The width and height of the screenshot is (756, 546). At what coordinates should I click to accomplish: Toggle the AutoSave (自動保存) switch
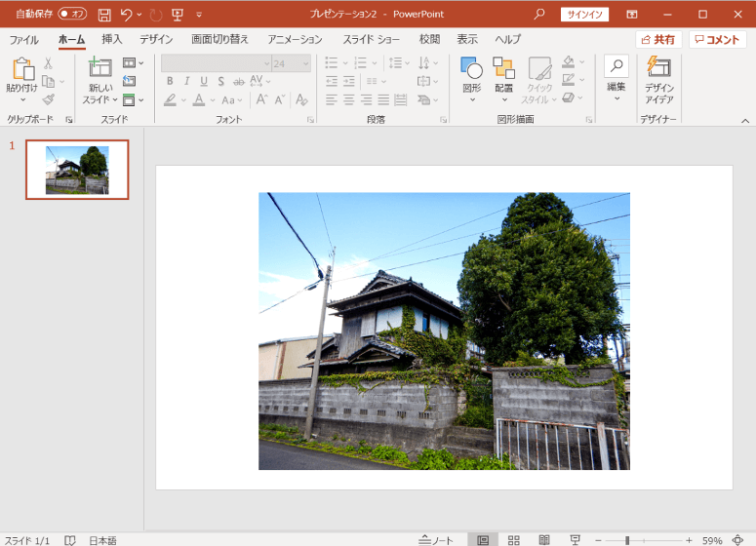point(71,15)
